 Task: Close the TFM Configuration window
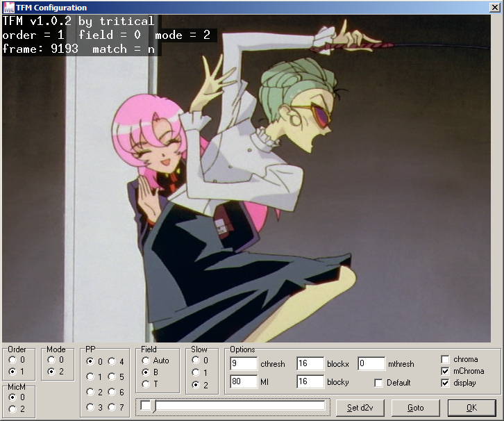coord(495,8)
